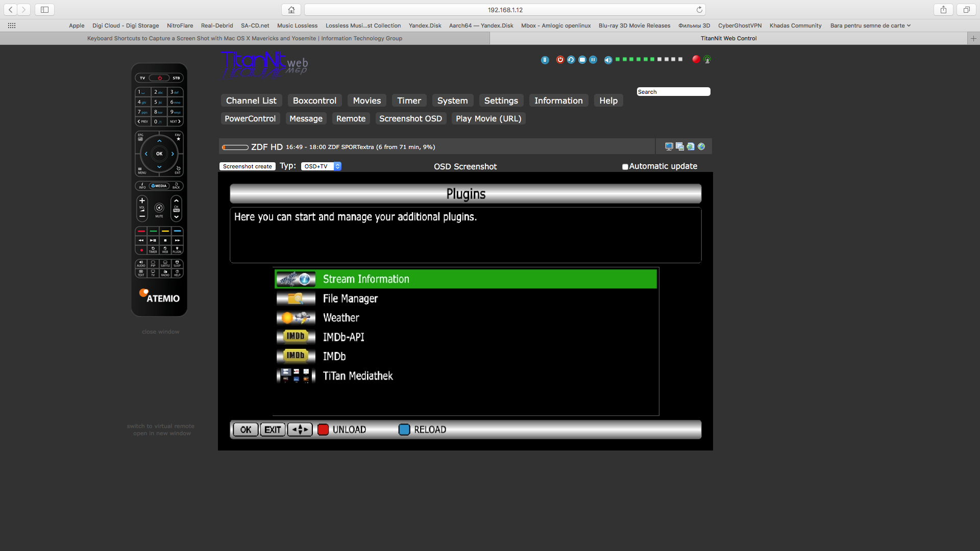Click the close window link
The height and width of the screenshot is (551, 980).
pos(160,332)
